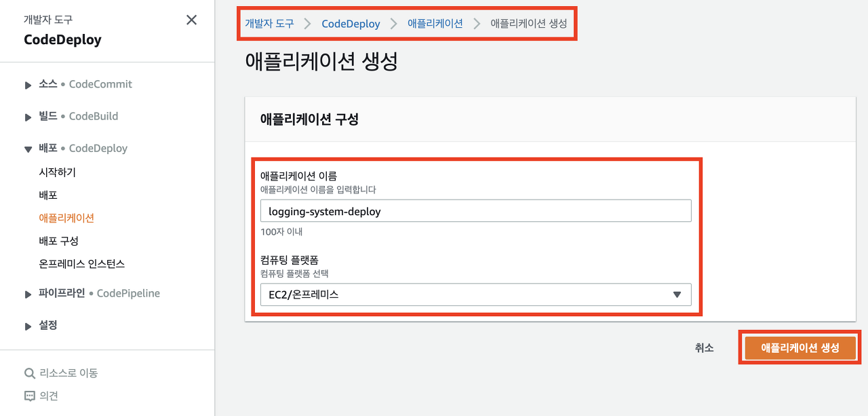The image size is (868, 416).
Task: Open the 컴퓨팅 플랫폼 dropdown
Action: (676, 294)
